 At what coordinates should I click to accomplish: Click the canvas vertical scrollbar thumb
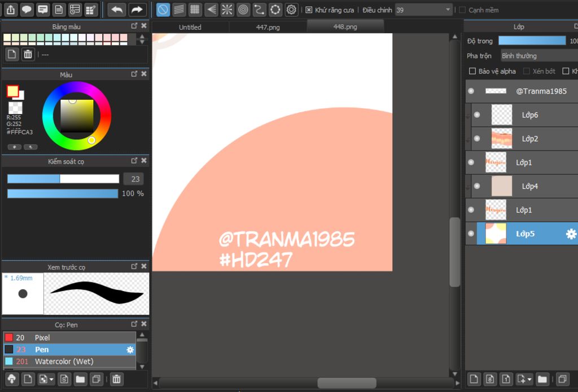click(x=455, y=252)
